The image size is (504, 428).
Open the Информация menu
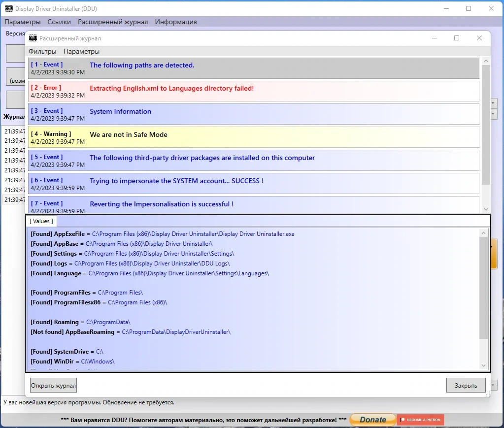[176, 22]
